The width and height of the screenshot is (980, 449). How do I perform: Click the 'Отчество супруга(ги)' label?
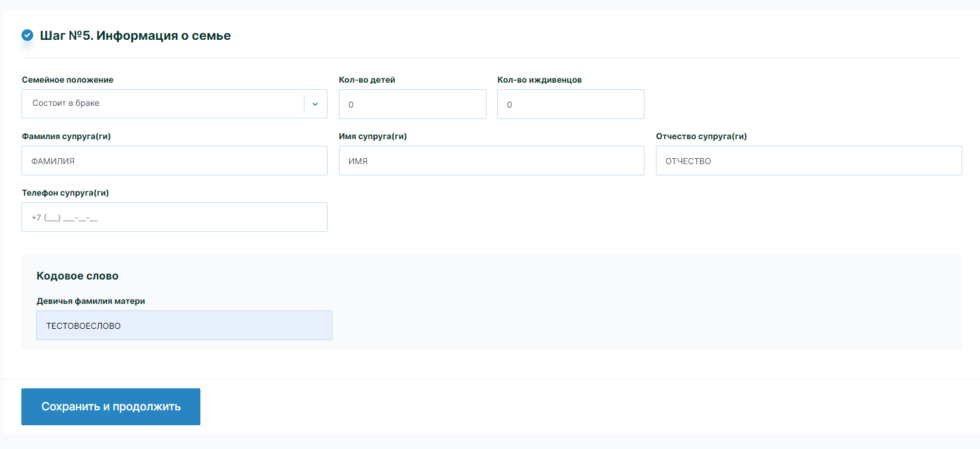[701, 136]
